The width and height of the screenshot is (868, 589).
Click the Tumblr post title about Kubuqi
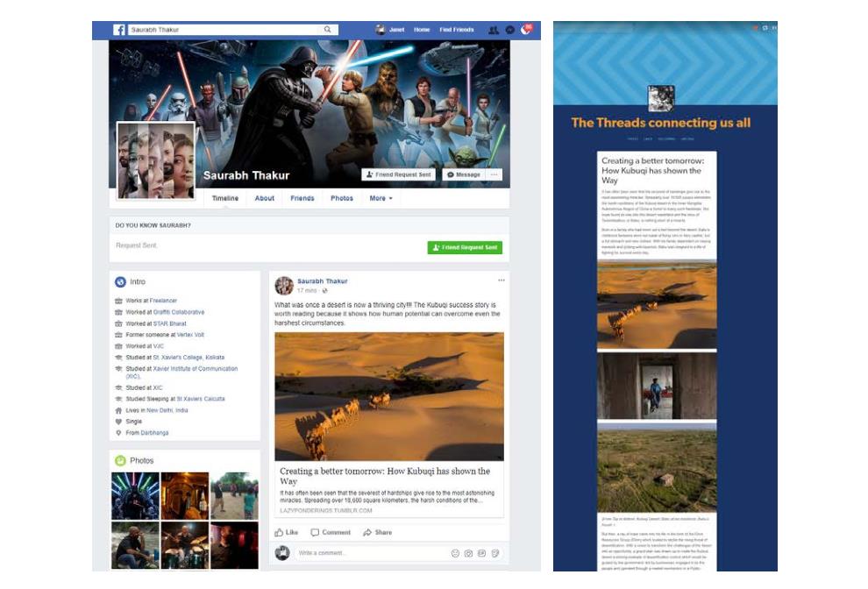pyautogui.click(x=653, y=171)
